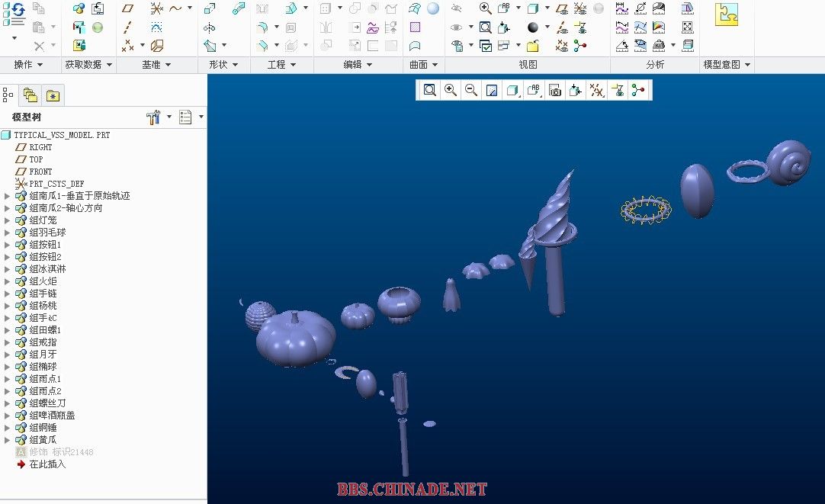Image resolution: width=825 pixels, height=504 pixels.
Task: Click the 在此插入 insert marker
Action: coord(47,464)
